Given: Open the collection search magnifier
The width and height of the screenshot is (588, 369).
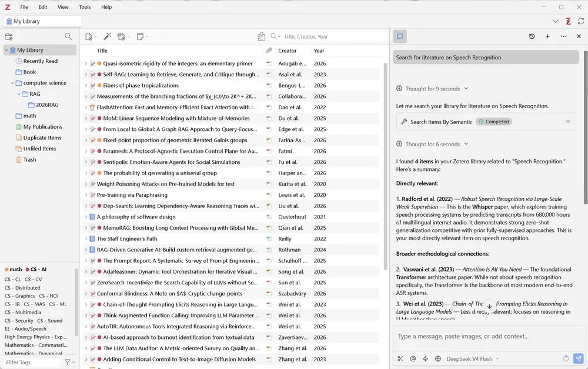Looking at the screenshot, I should (x=68, y=36).
